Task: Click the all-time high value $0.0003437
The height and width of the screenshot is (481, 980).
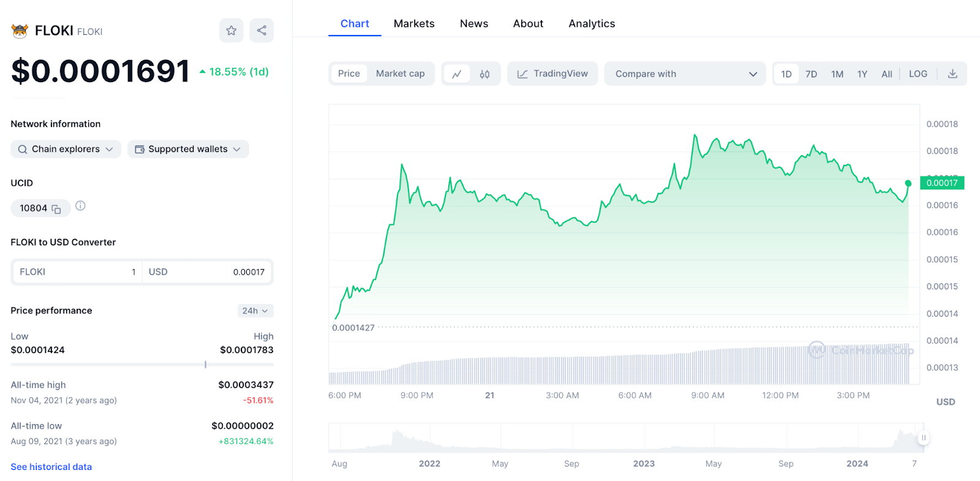Action: tap(246, 385)
